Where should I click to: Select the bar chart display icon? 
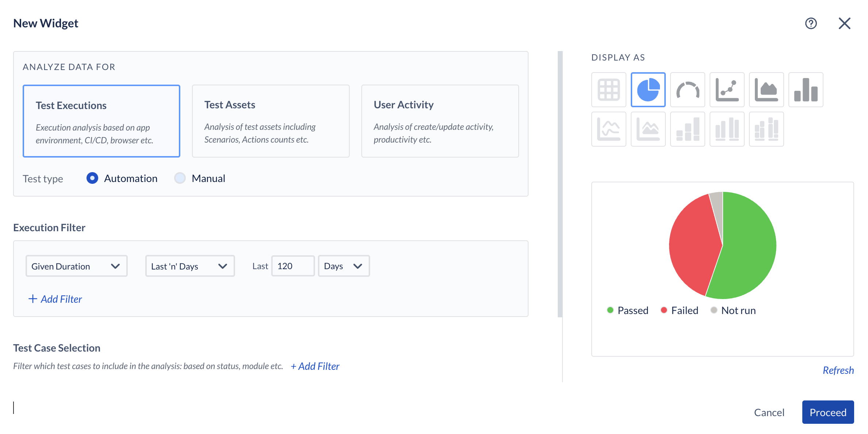pyautogui.click(x=806, y=90)
